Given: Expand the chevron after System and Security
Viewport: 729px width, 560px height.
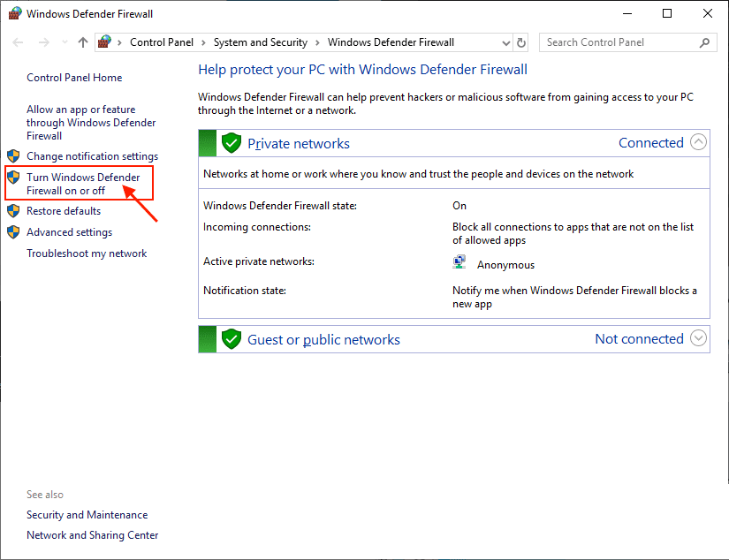Looking at the screenshot, I should coord(317,42).
